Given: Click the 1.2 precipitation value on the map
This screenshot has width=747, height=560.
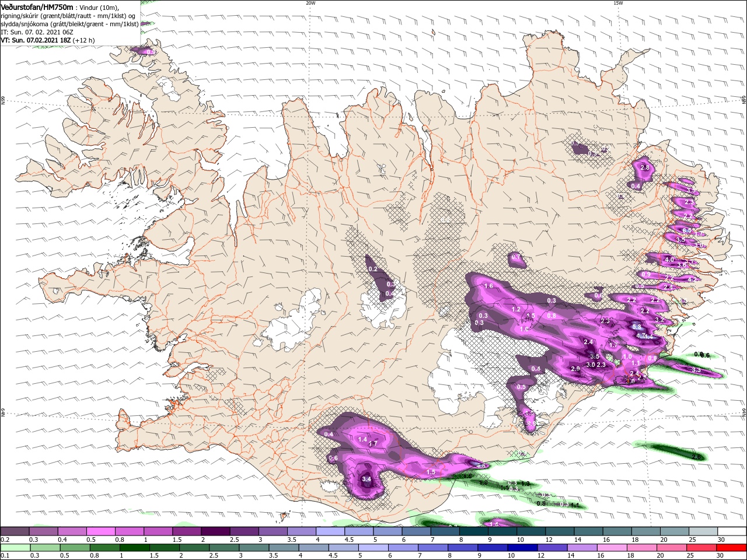Looking at the screenshot, I should [516, 310].
